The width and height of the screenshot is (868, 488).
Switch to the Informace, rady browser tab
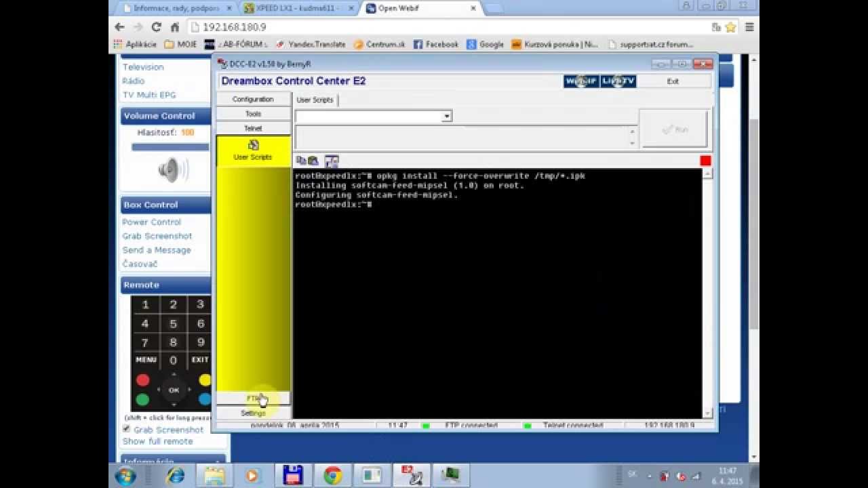point(176,8)
